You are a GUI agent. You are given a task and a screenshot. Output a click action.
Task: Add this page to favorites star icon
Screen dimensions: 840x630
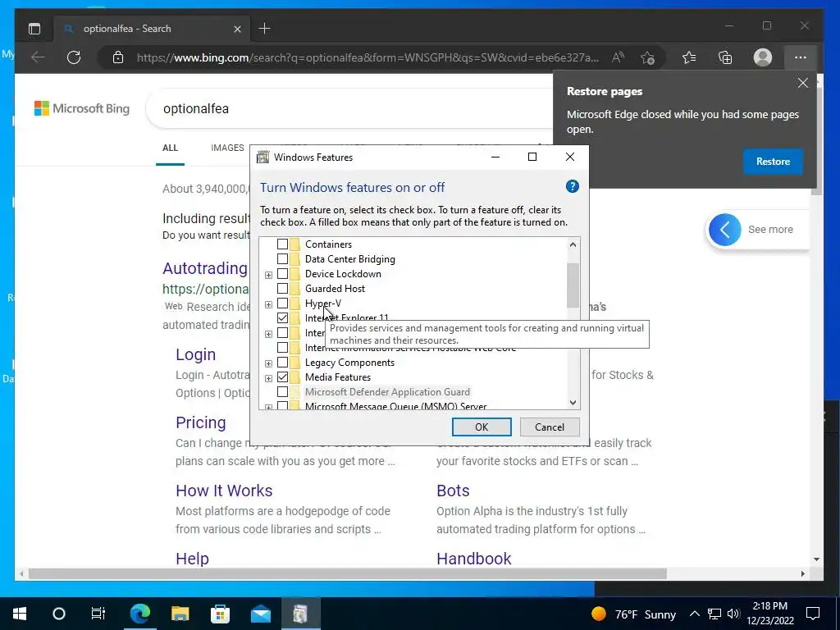pos(648,57)
